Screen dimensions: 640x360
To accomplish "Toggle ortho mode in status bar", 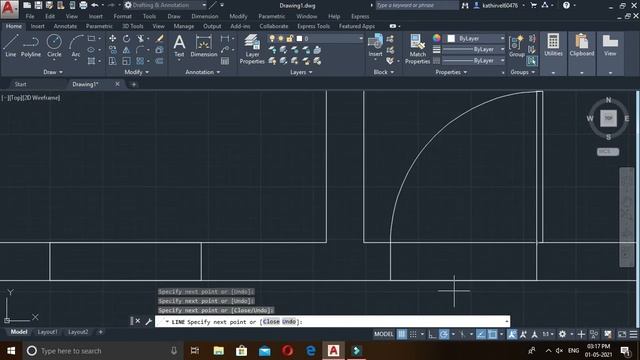I will pos(432,334).
